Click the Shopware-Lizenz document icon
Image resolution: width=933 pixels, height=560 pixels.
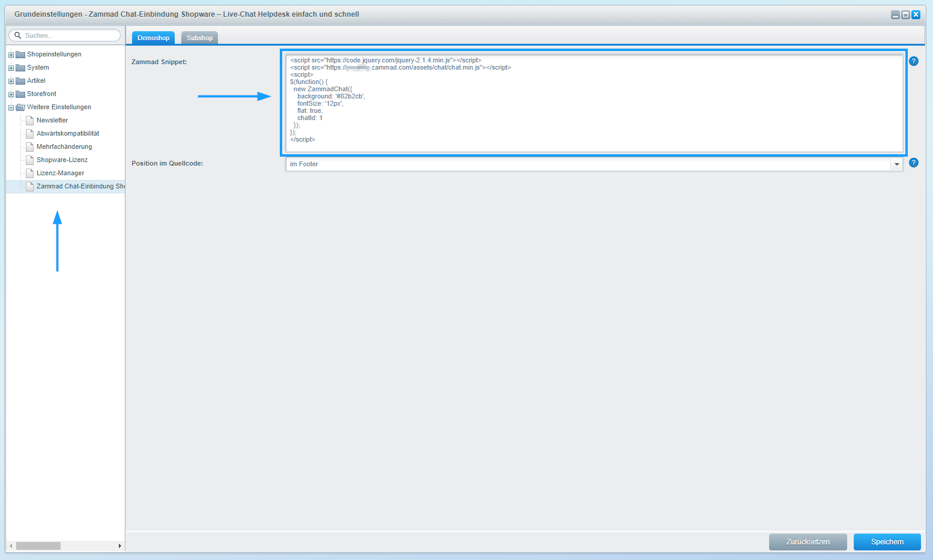click(29, 160)
